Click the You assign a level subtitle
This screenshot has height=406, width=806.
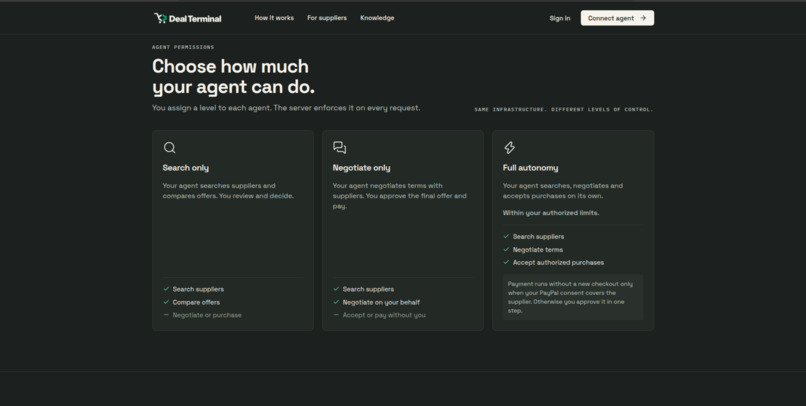coord(286,108)
